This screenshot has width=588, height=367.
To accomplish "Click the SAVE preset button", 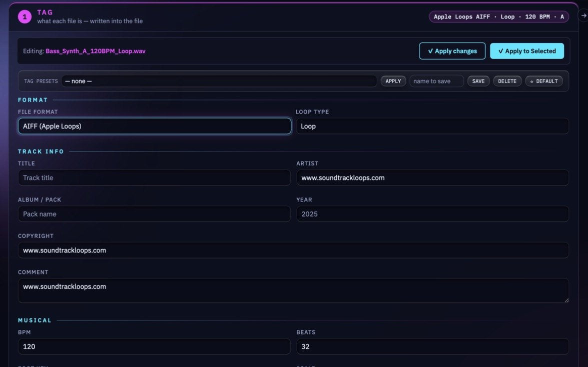I will click(x=478, y=81).
